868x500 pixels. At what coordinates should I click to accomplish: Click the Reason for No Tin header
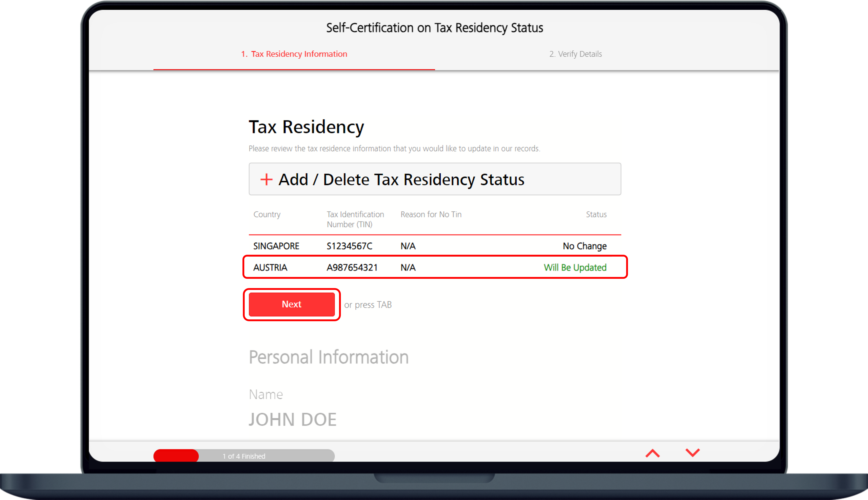tap(431, 214)
